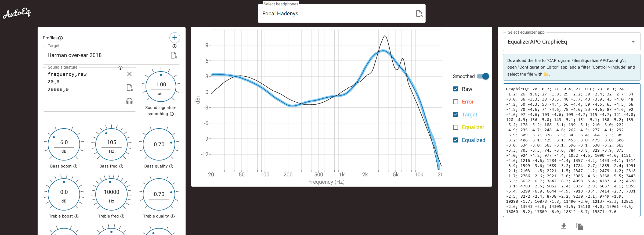Click the file icon in Sound signature box
The width and height of the screenshot is (644, 235).
coord(129,87)
